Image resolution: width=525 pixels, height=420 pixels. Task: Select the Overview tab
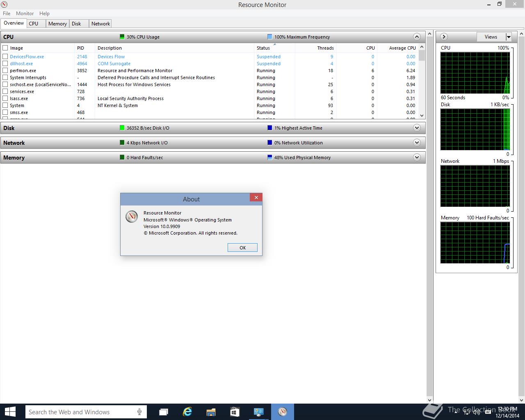coord(14,23)
